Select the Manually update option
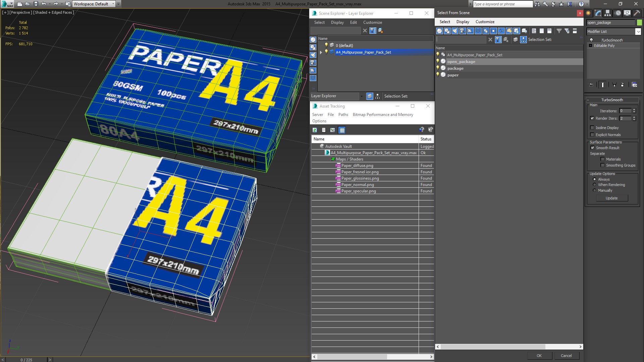The image size is (644, 362). click(594, 190)
